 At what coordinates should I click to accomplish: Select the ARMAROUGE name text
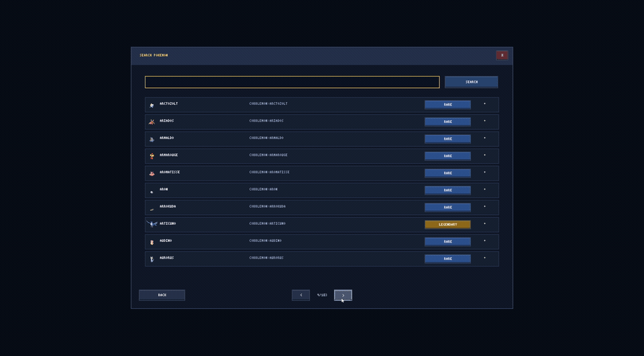[168, 155]
